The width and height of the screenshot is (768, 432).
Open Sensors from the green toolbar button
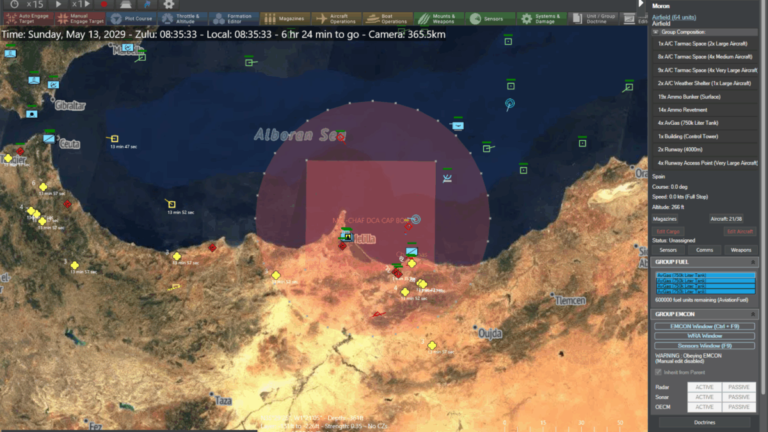pos(490,19)
